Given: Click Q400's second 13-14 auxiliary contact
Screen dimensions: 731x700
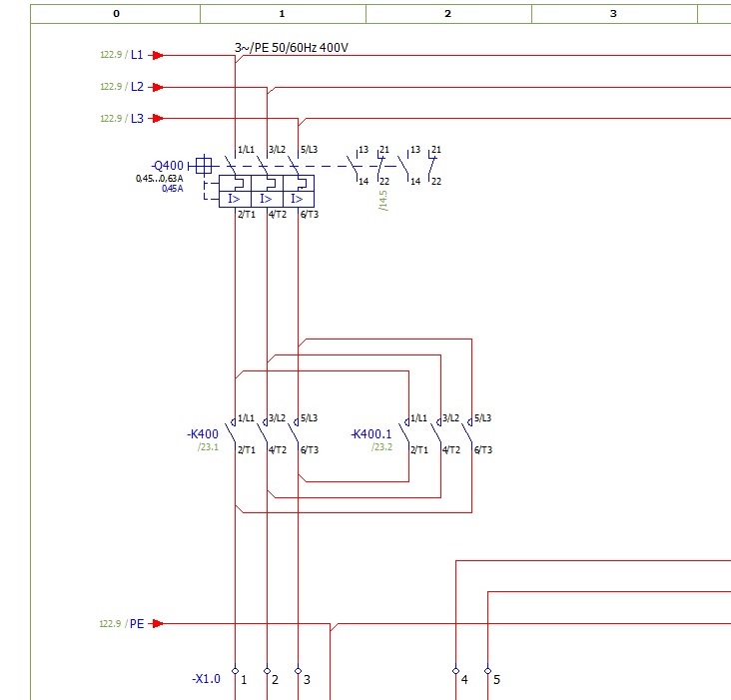Looking at the screenshot, I should coord(405,166).
